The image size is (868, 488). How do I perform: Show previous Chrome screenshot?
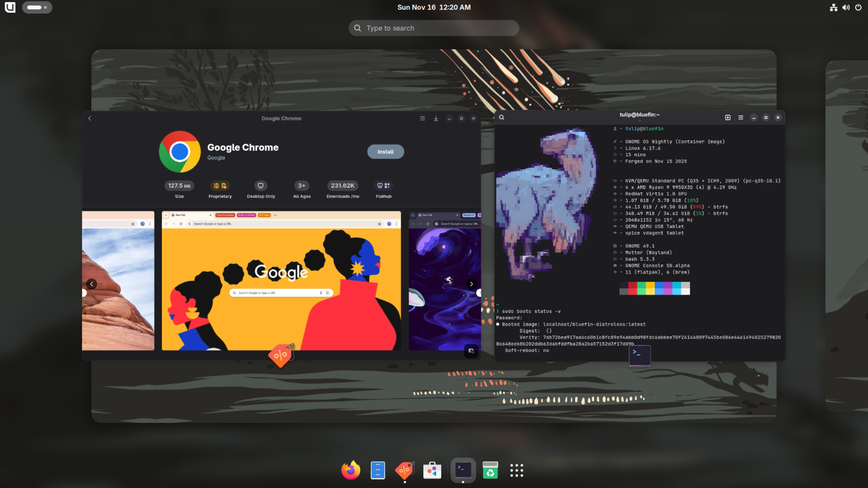point(91,284)
